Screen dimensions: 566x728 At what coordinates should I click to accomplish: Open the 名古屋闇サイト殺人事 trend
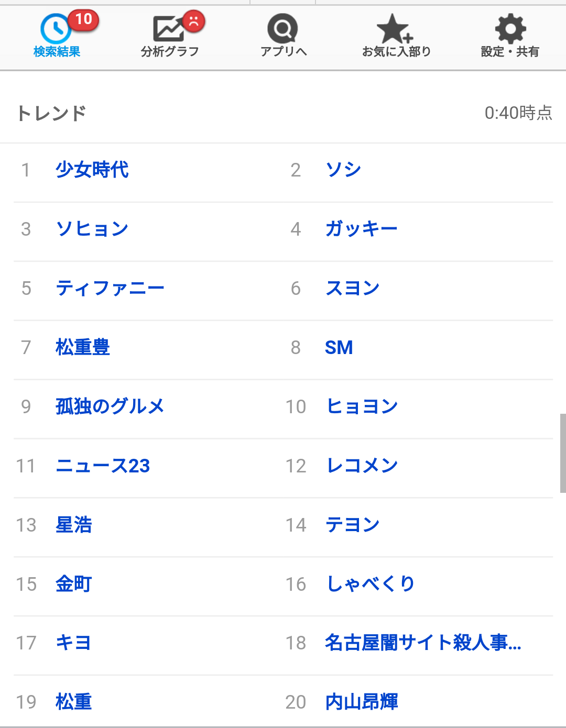tap(422, 643)
